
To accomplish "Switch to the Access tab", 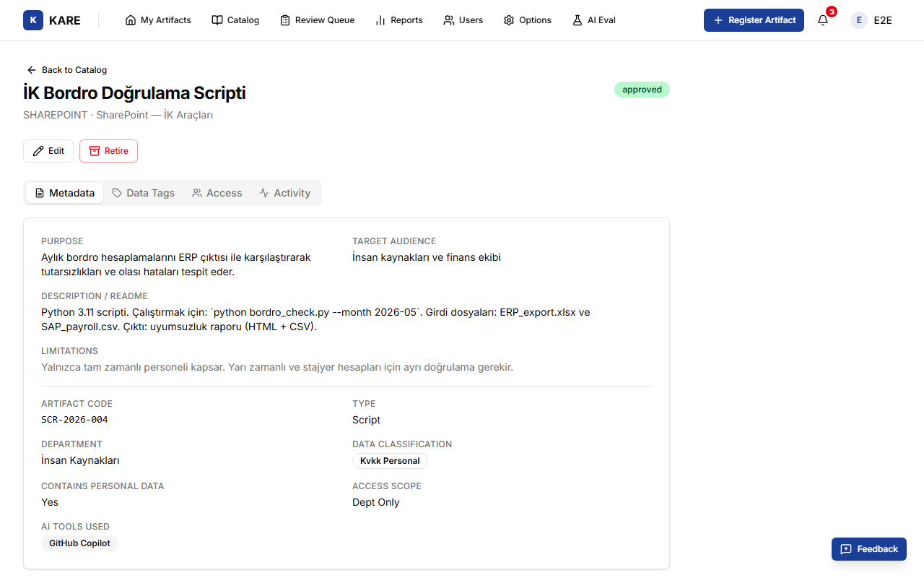I will [217, 193].
